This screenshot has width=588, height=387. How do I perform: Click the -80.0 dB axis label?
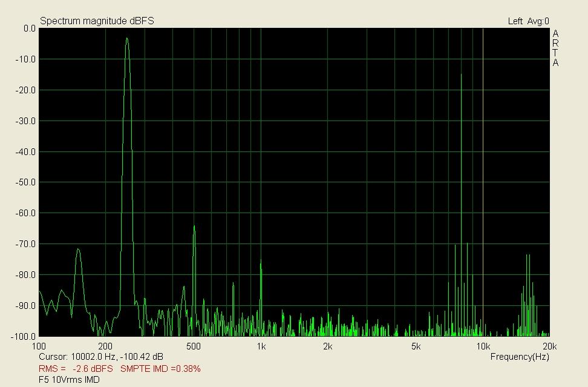(x=25, y=275)
